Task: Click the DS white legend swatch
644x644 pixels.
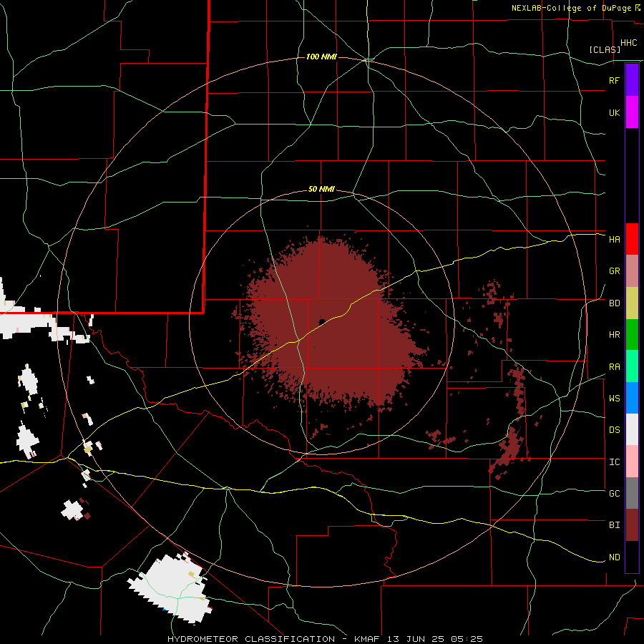Action: pos(632,429)
